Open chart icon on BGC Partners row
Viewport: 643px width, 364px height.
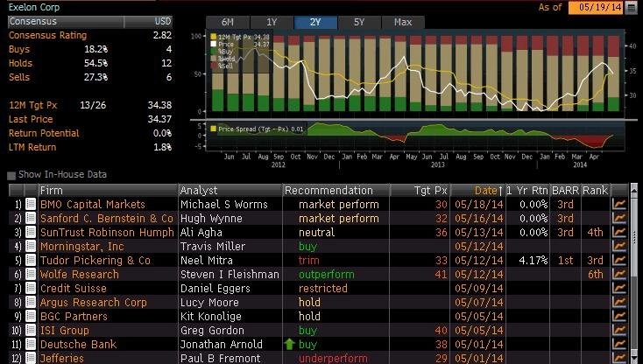(619, 316)
